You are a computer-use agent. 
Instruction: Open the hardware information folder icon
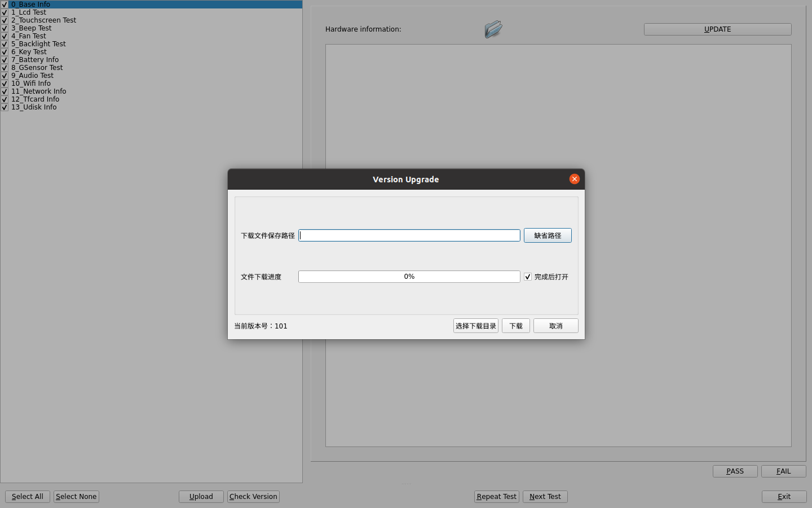(493, 29)
